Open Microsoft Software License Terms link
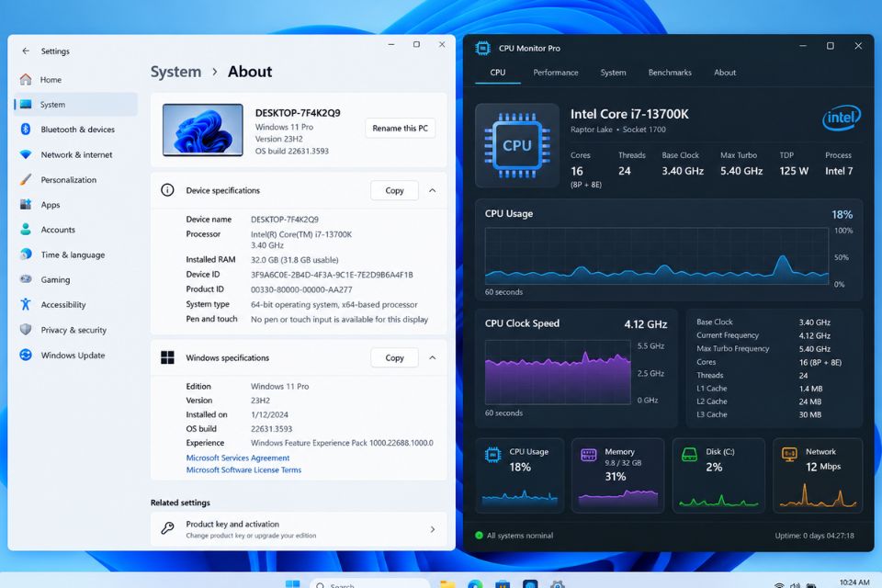 (x=243, y=469)
